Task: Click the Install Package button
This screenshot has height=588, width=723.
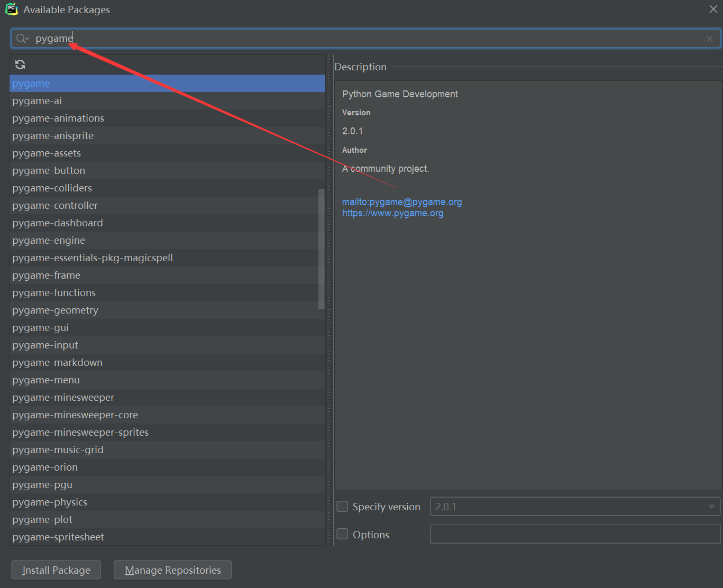Action: click(56, 570)
